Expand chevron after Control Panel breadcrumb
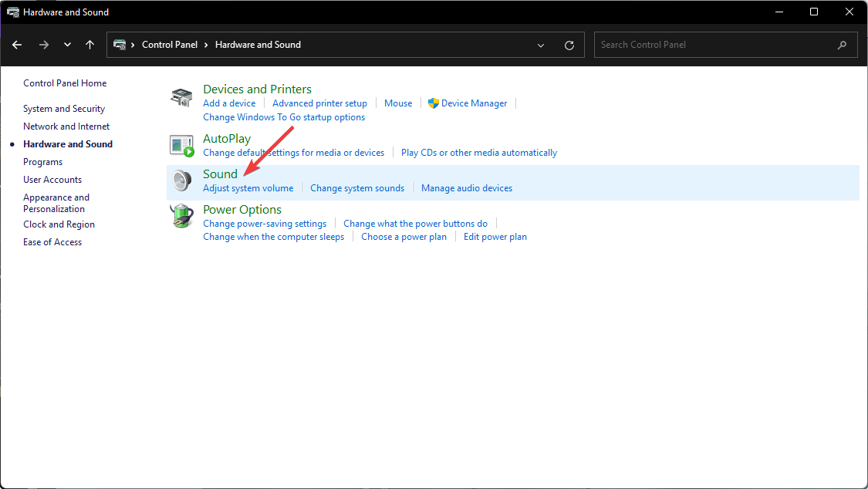868x489 pixels. click(206, 45)
